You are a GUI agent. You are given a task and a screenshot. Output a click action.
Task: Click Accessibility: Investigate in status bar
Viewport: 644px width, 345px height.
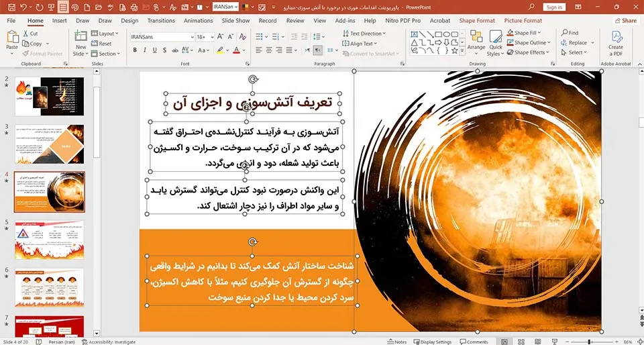click(109, 342)
